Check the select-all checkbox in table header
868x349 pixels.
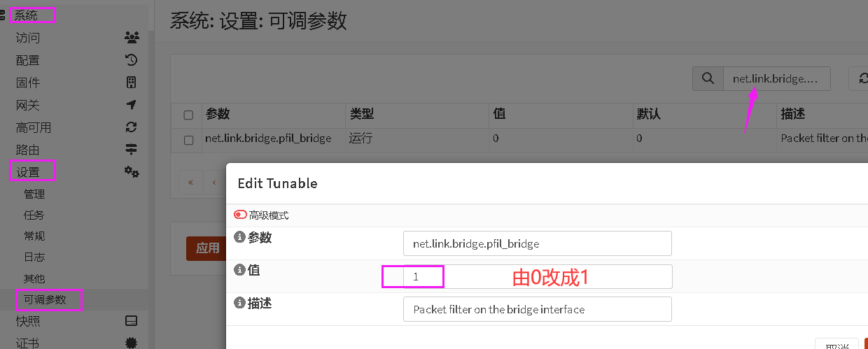(188, 115)
